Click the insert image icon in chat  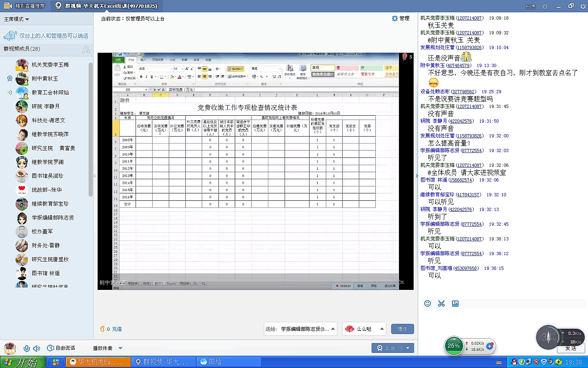(x=455, y=303)
